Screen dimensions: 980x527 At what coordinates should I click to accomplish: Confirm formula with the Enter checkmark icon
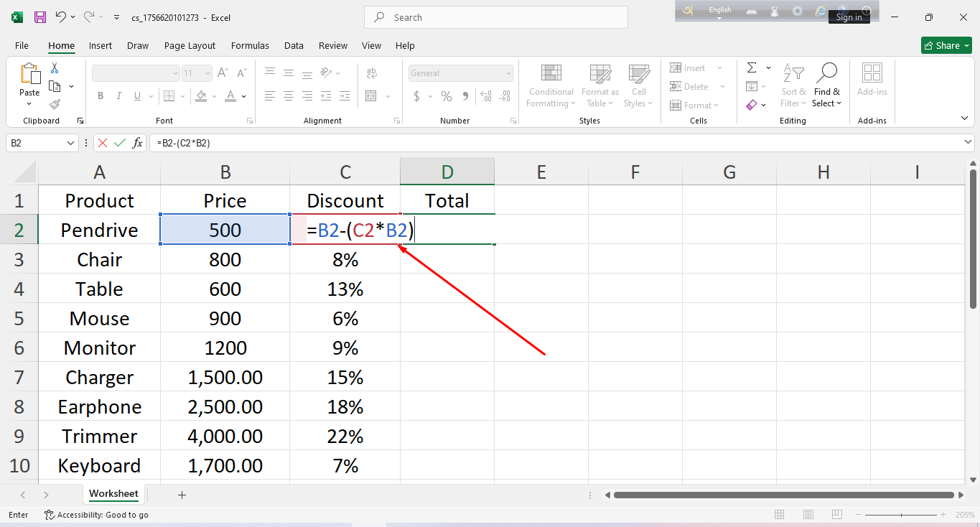[119, 143]
